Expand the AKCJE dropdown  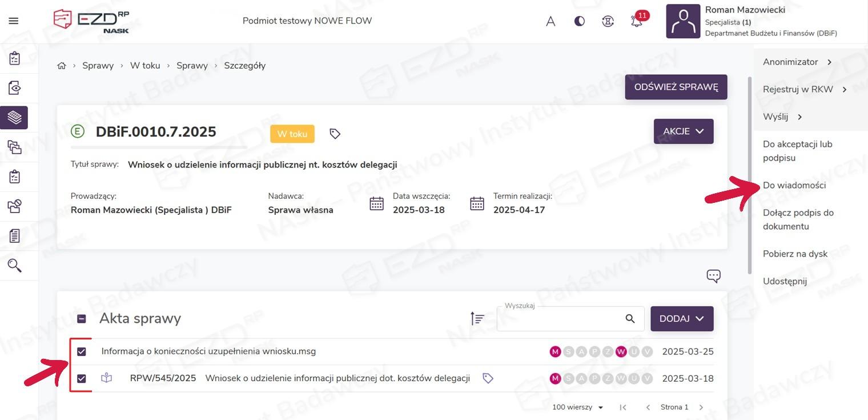[x=683, y=131]
